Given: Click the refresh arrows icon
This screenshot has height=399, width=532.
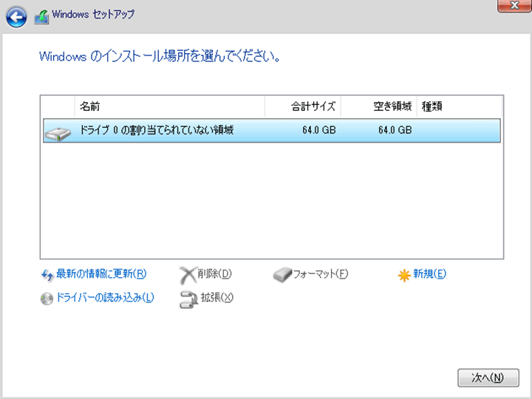Looking at the screenshot, I should click(47, 275).
